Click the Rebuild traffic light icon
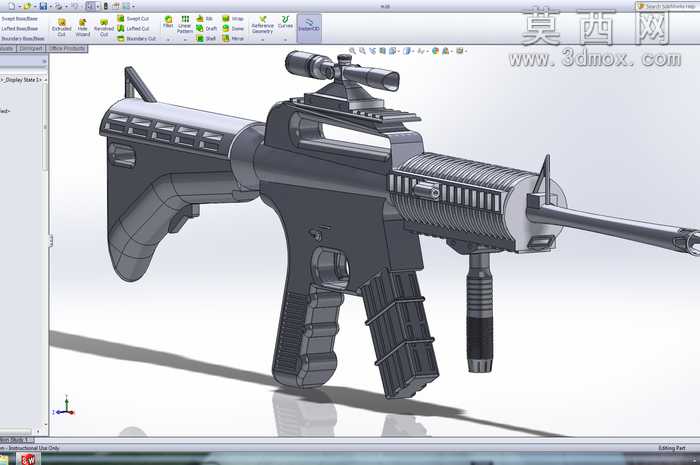The height and width of the screenshot is (465, 700). click(x=106, y=6)
